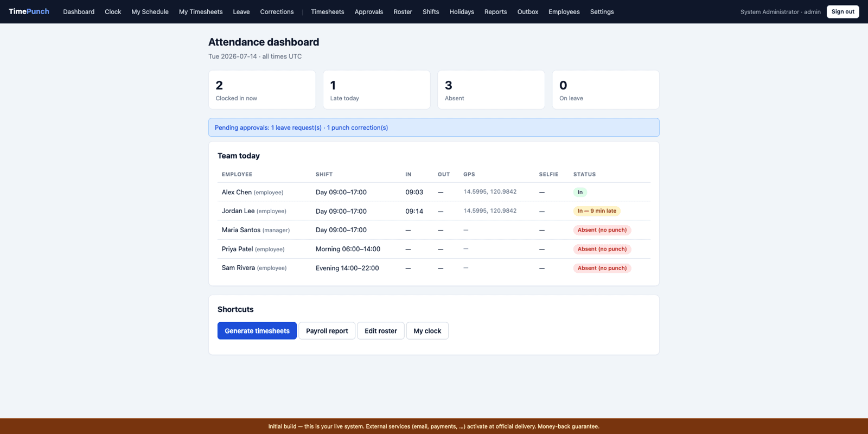Click the Absent summary card
868x434 pixels.
[491, 90]
